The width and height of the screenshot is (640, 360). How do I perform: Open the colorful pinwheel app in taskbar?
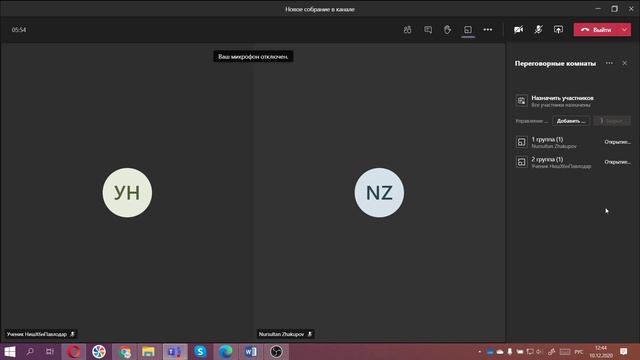point(99,351)
